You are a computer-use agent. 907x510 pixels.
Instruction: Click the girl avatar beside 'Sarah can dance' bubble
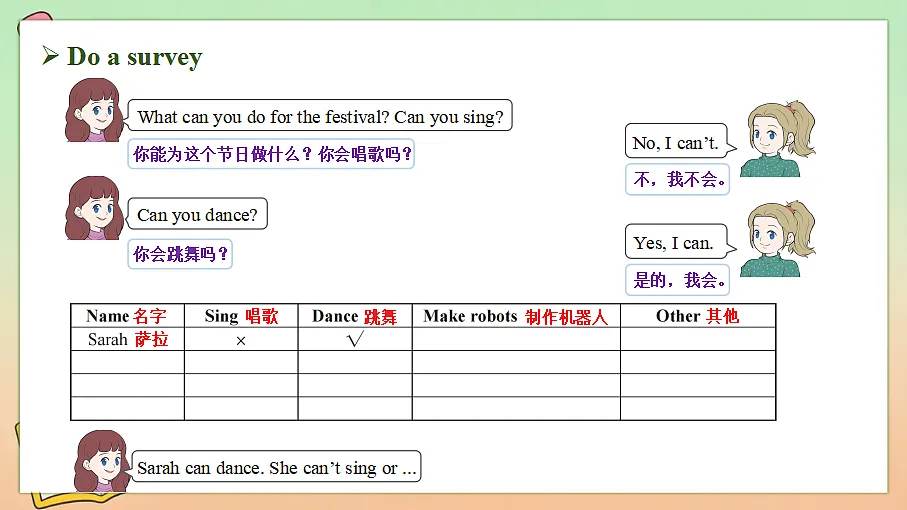102,461
